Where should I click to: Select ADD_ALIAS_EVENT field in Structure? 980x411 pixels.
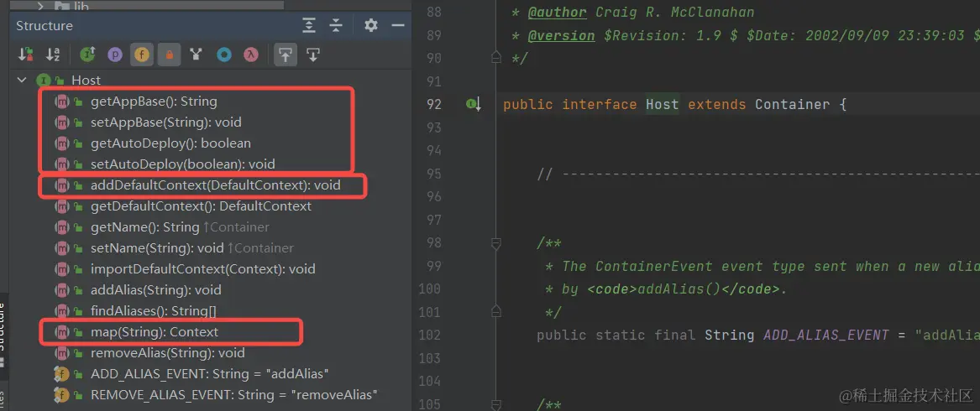pyautogui.click(x=210, y=373)
